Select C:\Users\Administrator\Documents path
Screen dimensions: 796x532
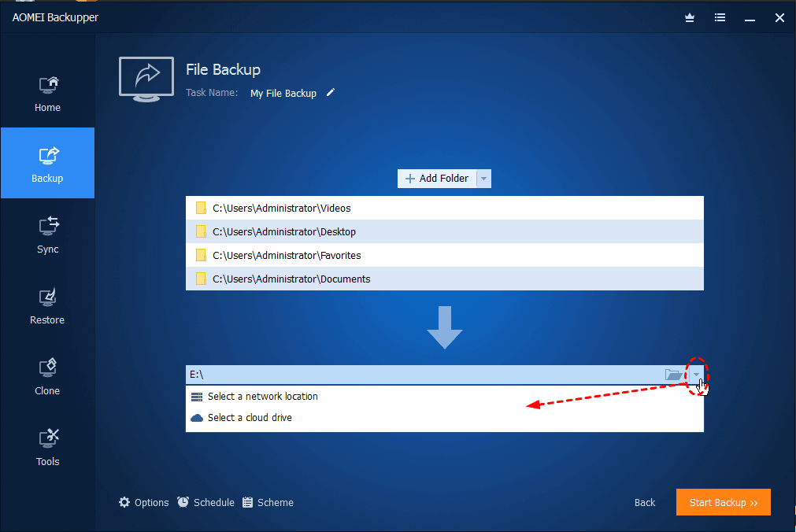click(291, 279)
